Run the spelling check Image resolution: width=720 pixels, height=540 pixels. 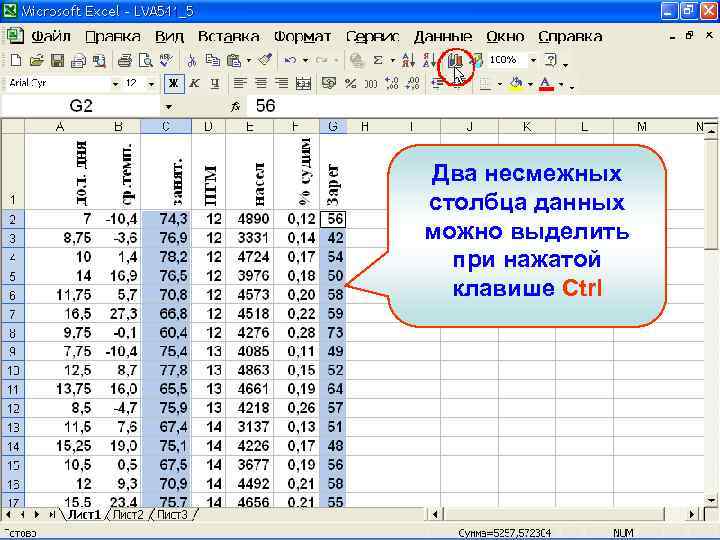tap(166, 60)
